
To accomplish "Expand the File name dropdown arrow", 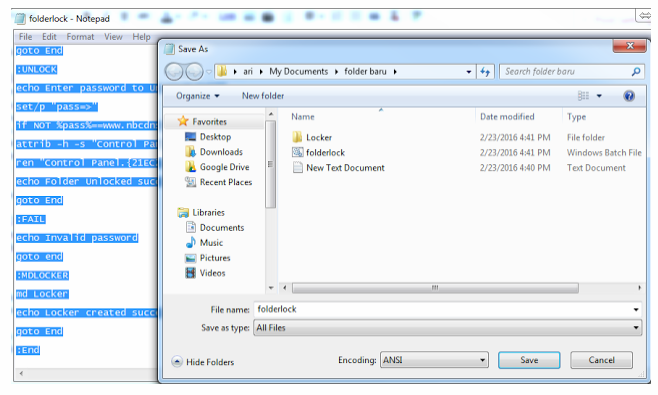I will click(636, 310).
